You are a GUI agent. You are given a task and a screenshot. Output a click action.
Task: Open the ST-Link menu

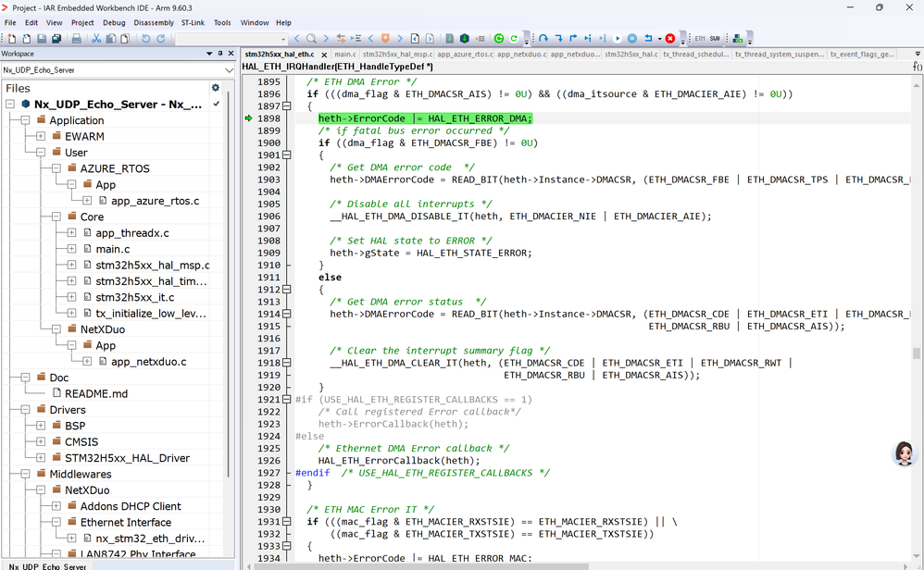click(x=193, y=22)
